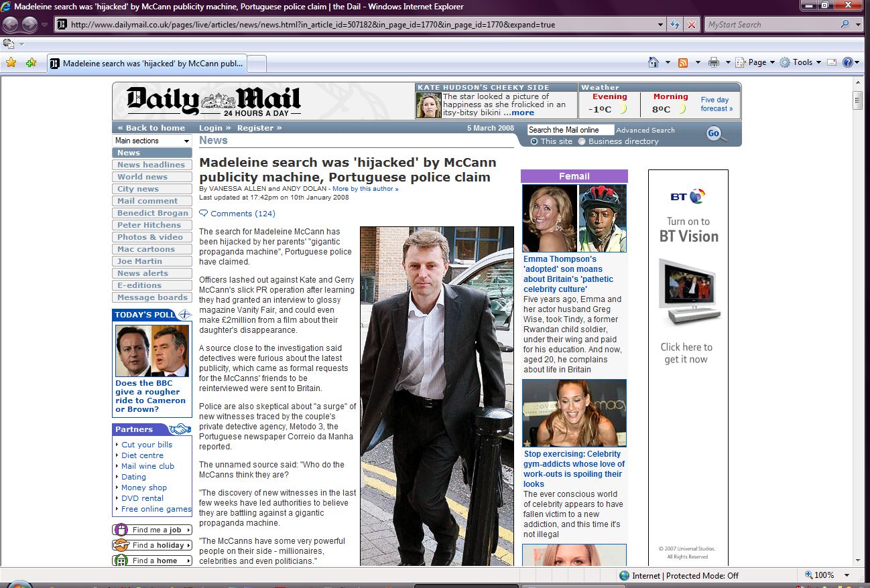Select the "This site" radio button
Viewport: 870px width, 588px height.
(x=534, y=141)
